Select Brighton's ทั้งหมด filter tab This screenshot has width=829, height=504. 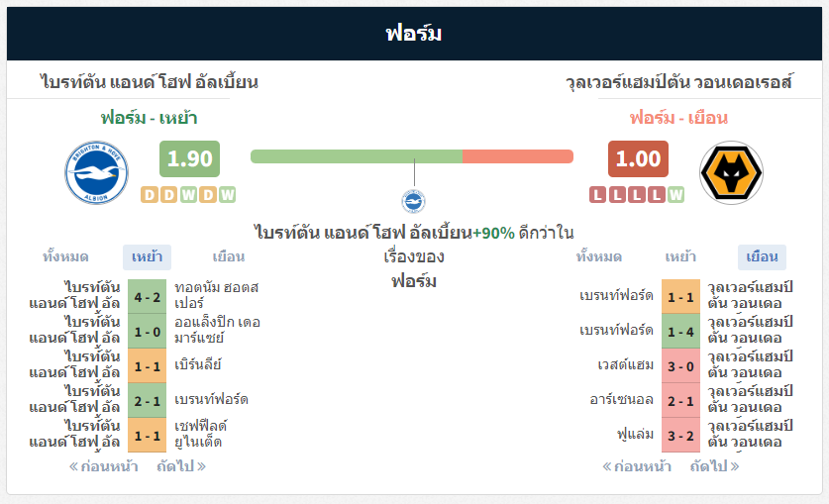tap(65, 257)
